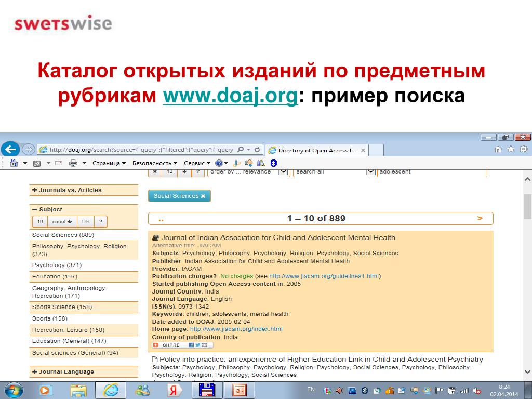Open Policy into practice article title

tap(321, 359)
